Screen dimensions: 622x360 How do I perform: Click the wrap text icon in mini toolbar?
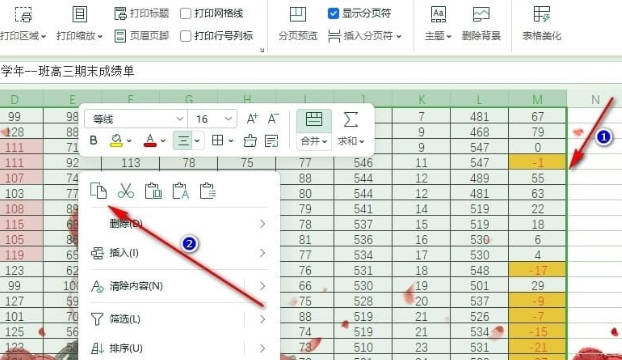click(271, 140)
